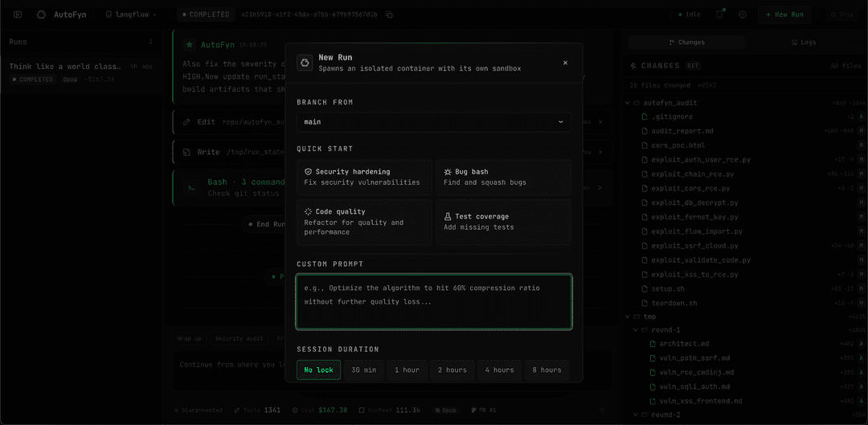Click the New Run dialog logo icon
This screenshot has height=425, width=868.
coord(305,63)
